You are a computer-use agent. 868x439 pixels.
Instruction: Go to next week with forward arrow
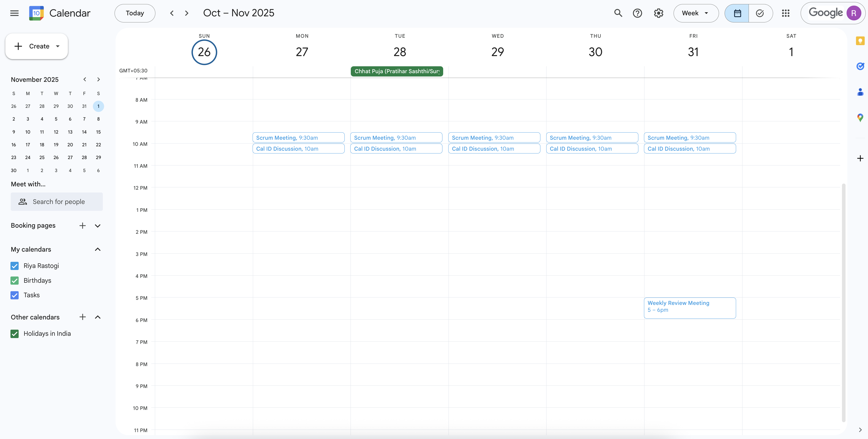186,13
